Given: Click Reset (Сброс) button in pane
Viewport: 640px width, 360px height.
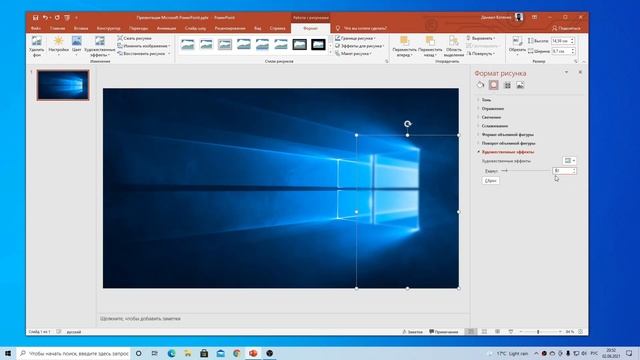Looking at the screenshot, I should [x=491, y=180].
